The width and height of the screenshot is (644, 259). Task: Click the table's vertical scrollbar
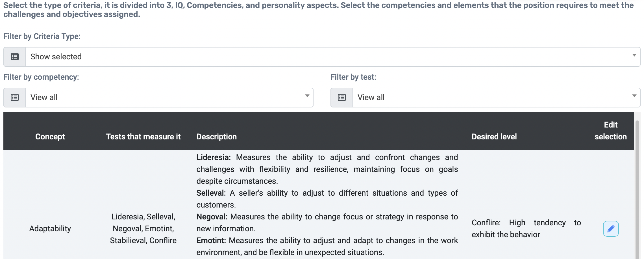pyautogui.click(x=637, y=189)
